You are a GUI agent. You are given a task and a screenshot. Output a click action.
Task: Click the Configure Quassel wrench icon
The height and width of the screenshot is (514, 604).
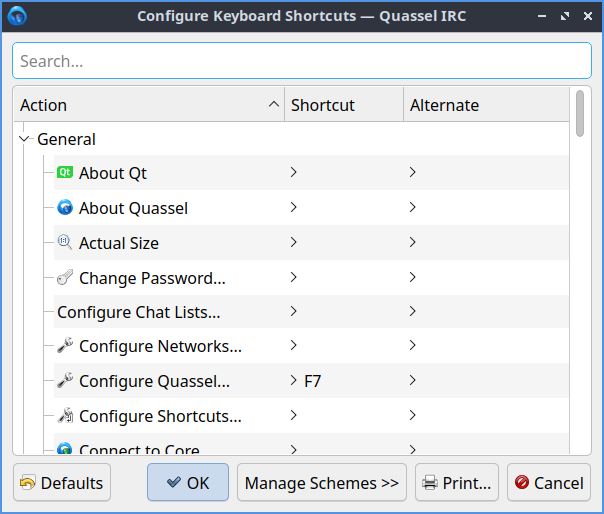[x=65, y=381]
